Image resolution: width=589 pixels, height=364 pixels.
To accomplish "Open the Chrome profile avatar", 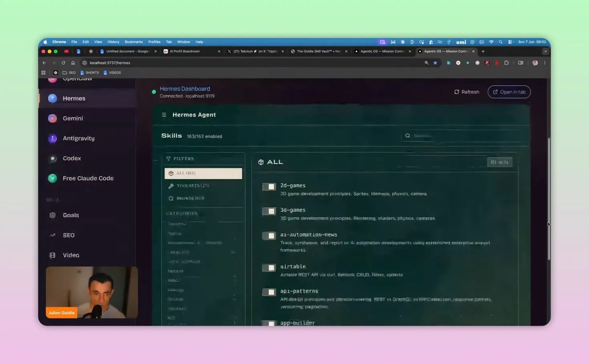I will pyautogui.click(x=535, y=63).
